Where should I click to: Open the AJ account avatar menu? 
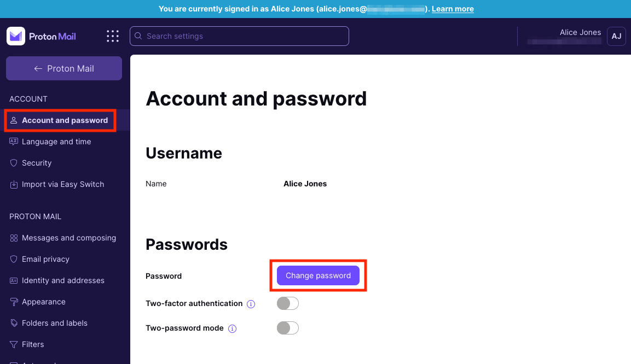pos(616,36)
